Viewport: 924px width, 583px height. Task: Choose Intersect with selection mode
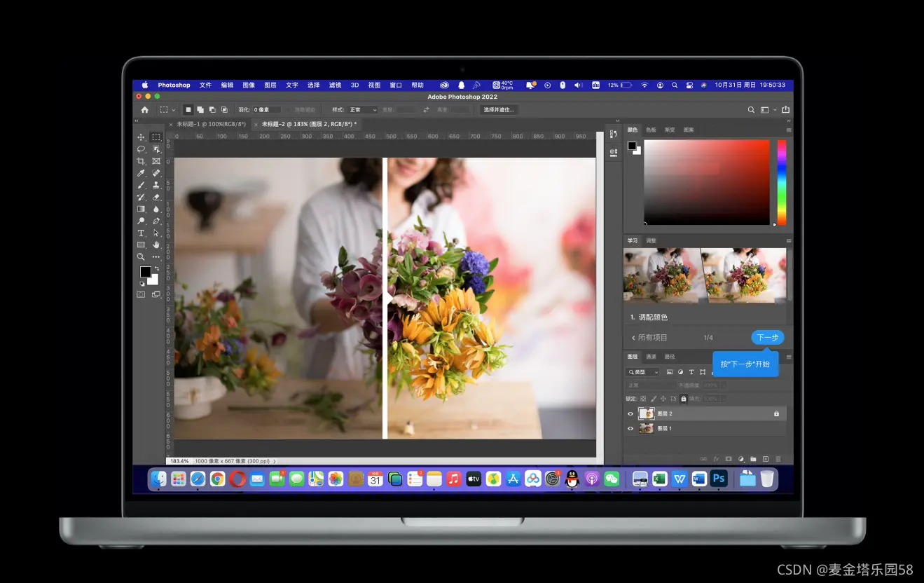(x=224, y=110)
